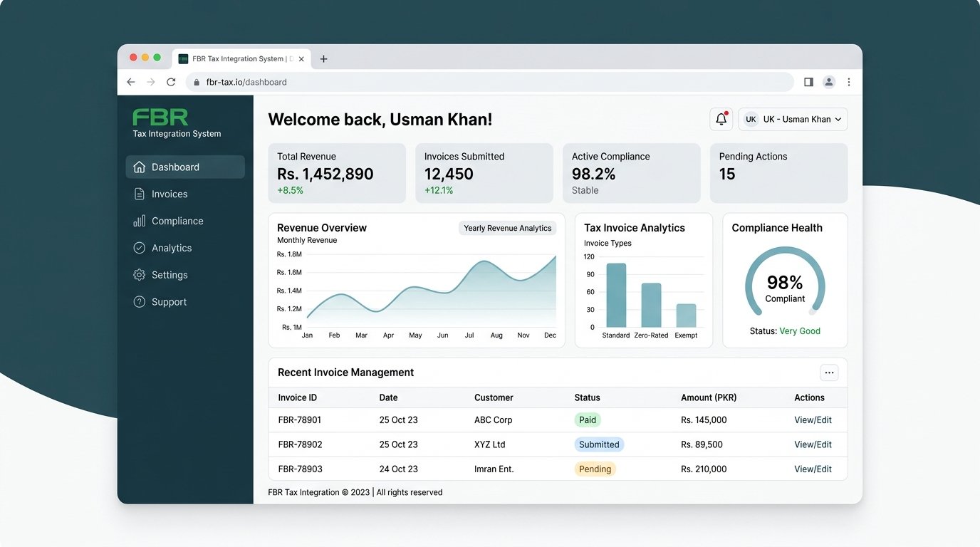Click View/Edit for invoice FBR-78902
The width and height of the screenshot is (980, 547).
(x=813, y=444)
